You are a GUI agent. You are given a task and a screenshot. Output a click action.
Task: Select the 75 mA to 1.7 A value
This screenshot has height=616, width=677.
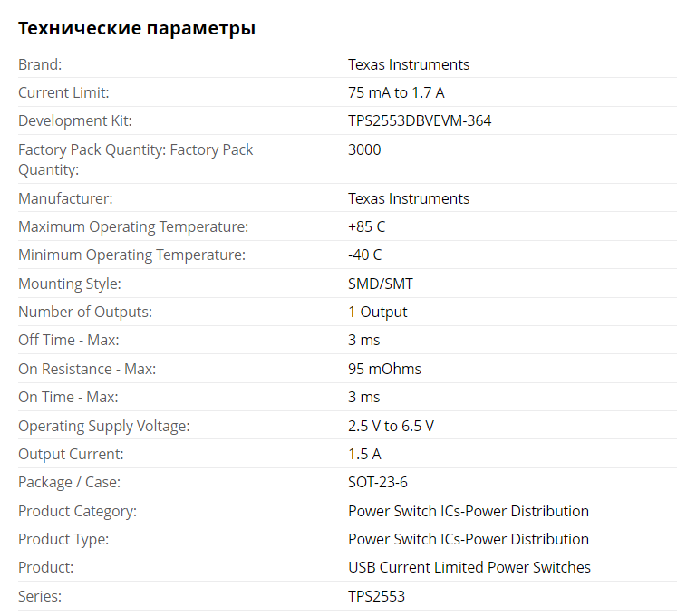[396, 92]
